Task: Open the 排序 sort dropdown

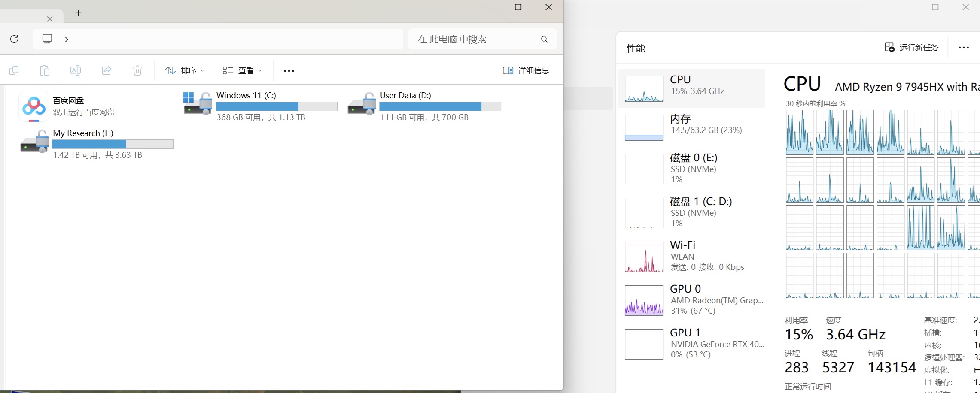Action: 185,70
